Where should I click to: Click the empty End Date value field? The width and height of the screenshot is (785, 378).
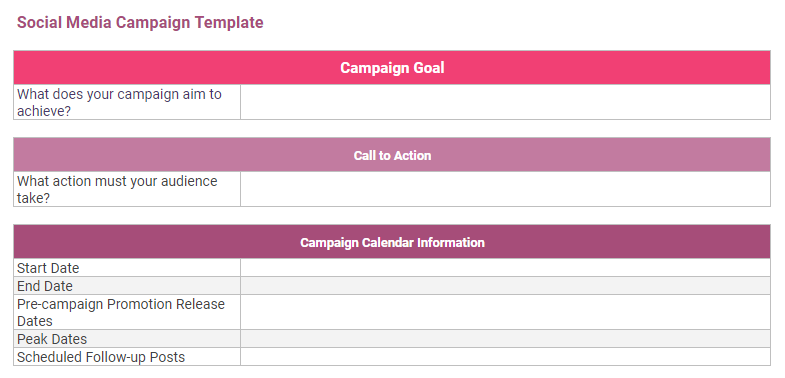point(505,286)
